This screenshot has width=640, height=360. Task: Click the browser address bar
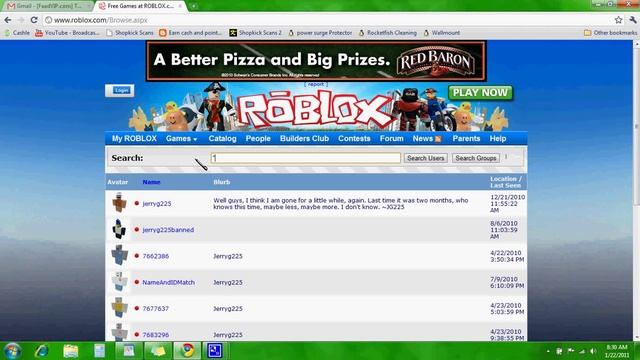coord(327,20)
